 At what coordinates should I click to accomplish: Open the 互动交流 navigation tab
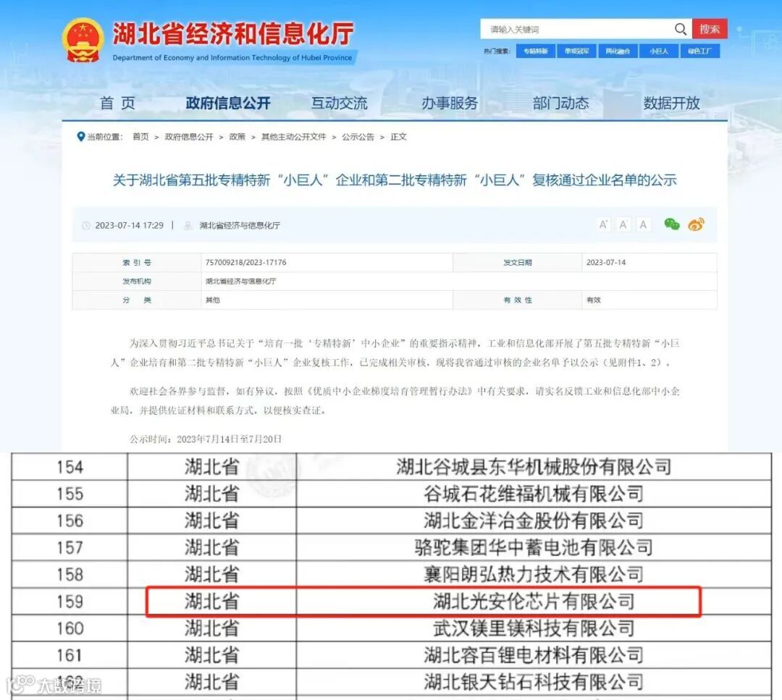pos(339,104)
